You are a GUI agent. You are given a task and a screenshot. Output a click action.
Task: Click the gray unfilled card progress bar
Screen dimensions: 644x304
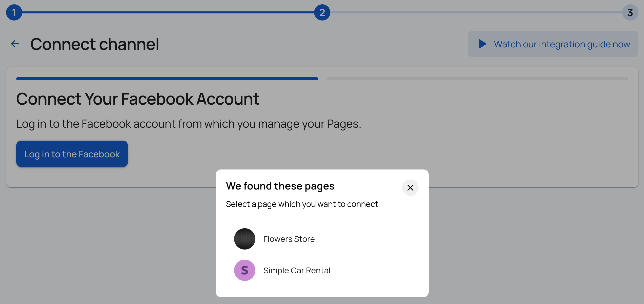[x=477, y=79]
